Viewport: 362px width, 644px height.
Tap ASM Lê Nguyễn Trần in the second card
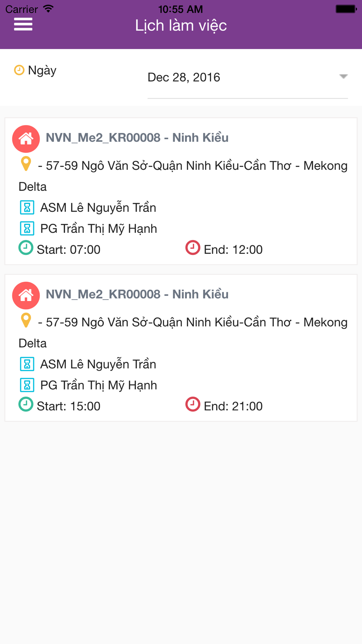click(98, 364)
